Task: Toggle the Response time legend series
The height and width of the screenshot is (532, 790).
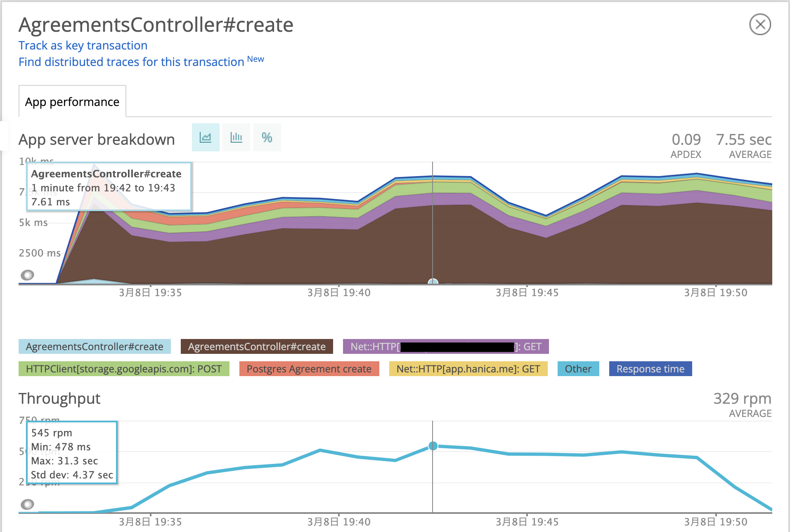Action: pyautogui.click(x=650, y=369)
